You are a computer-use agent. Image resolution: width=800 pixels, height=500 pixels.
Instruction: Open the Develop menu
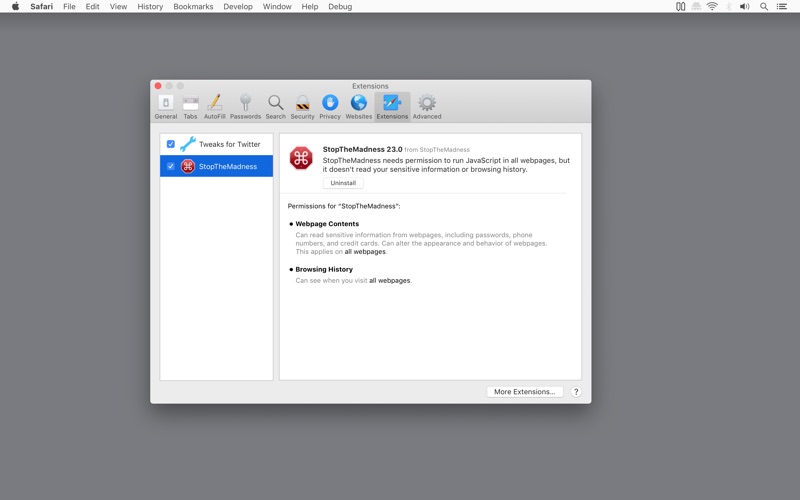(238, 7)
